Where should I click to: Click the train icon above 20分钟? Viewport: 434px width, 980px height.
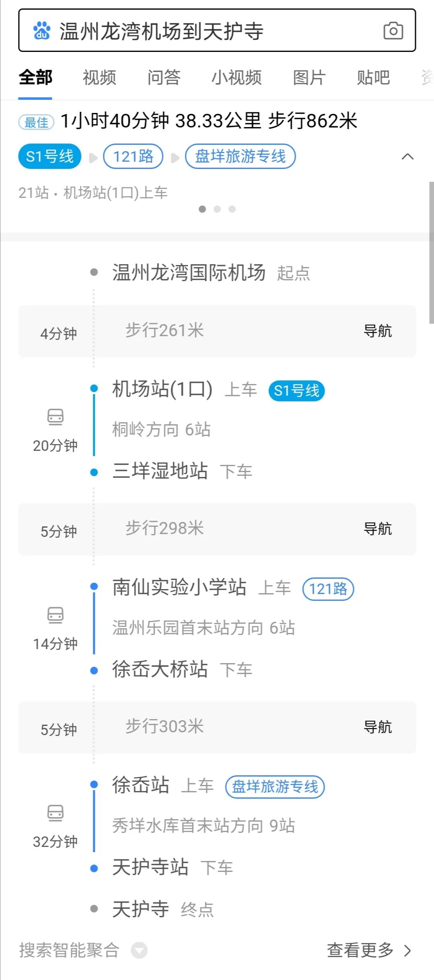tap(55, 417)
